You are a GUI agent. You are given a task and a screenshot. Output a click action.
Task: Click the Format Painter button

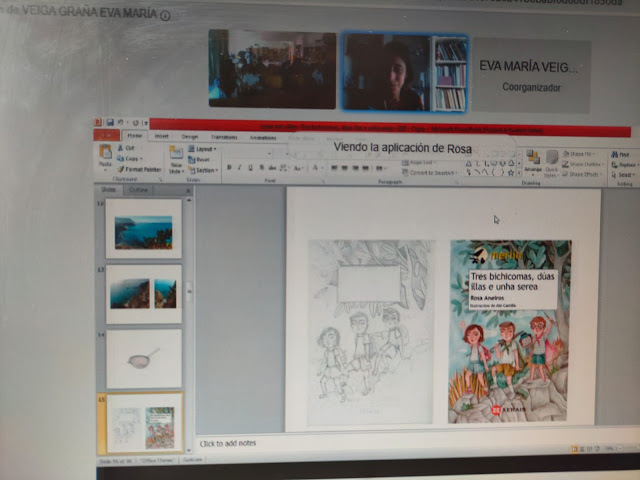(x=139, y=169)
